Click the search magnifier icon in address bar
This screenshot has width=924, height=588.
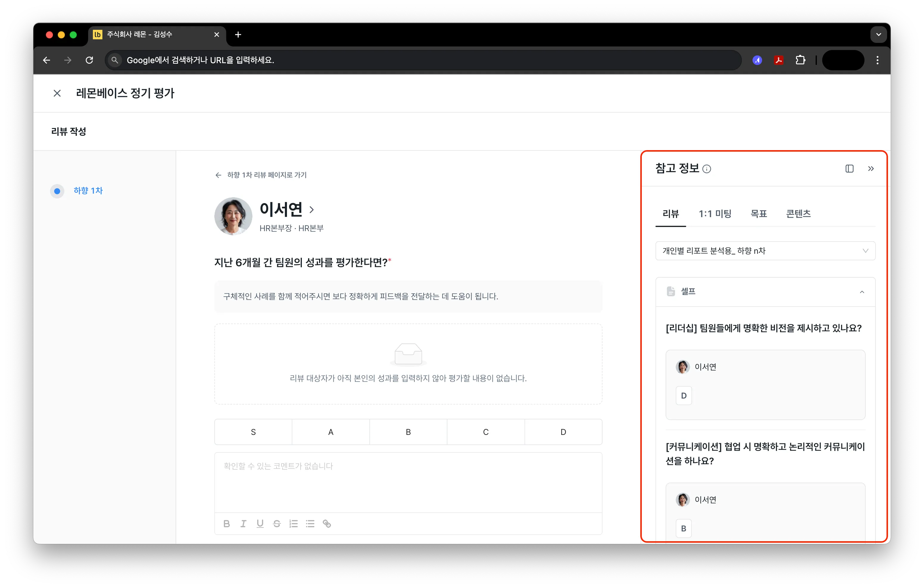pos(115,60)
